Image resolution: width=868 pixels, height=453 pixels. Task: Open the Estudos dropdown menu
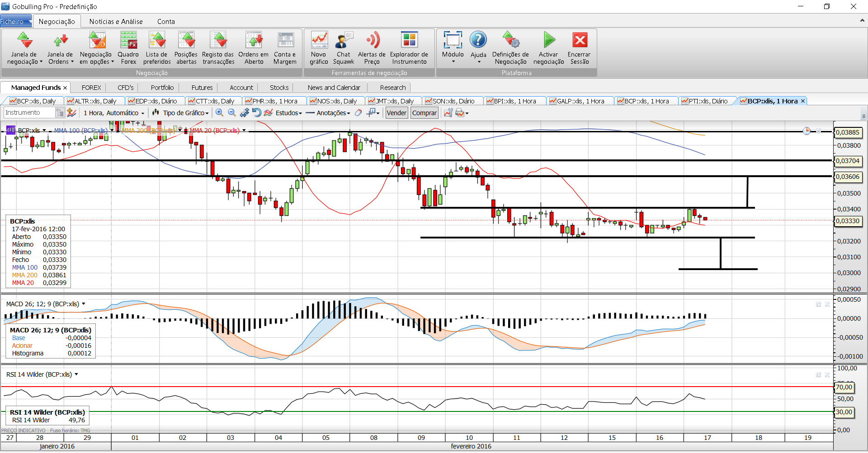click(288, 113)
